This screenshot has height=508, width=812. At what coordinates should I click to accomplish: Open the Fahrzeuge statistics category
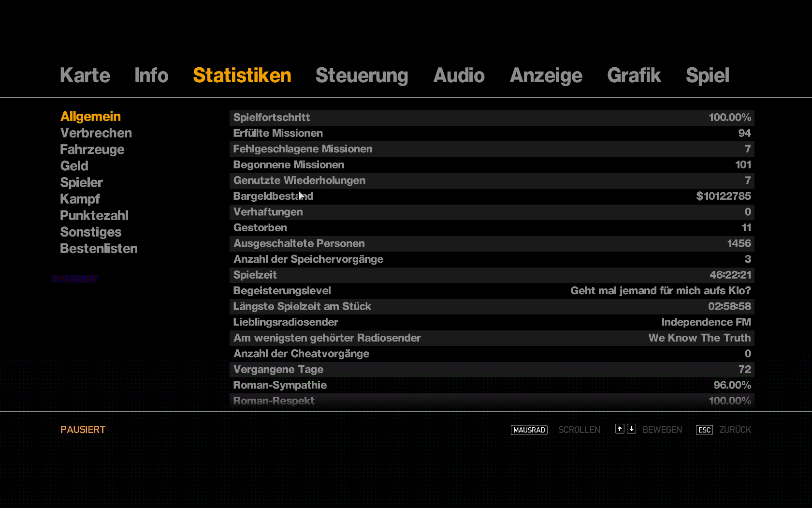[x=92, y=149]
